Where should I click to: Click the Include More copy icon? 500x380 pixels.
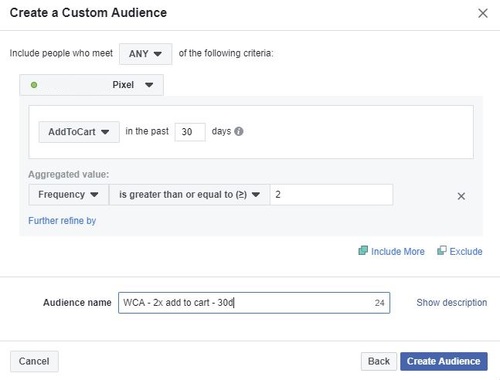[363, 250]
